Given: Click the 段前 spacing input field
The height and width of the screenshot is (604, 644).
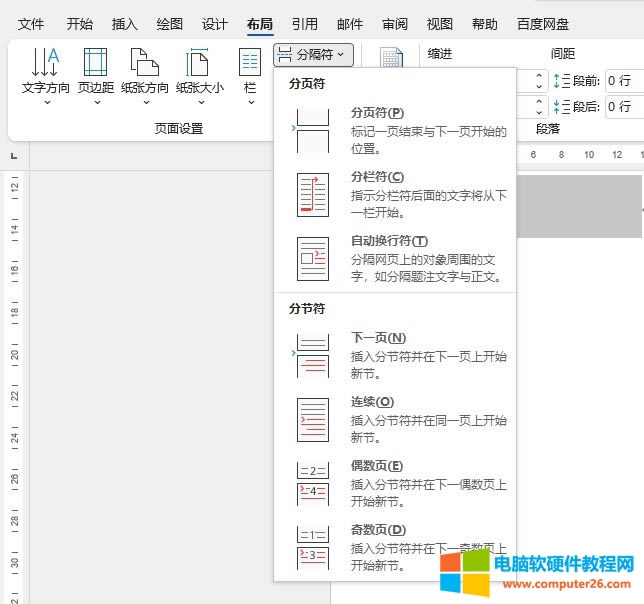Looking at the screenshot, I should click(x=622, y=81).
